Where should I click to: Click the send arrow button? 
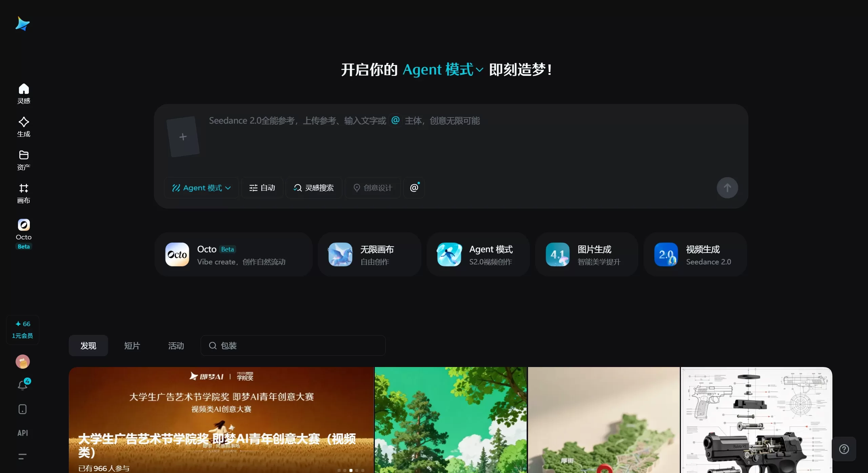coord(727,188)
